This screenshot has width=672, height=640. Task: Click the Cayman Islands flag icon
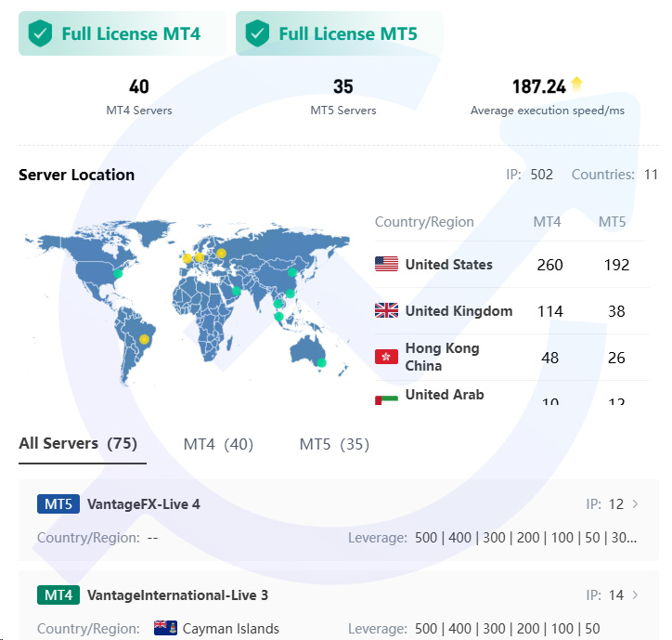(165, 628)
